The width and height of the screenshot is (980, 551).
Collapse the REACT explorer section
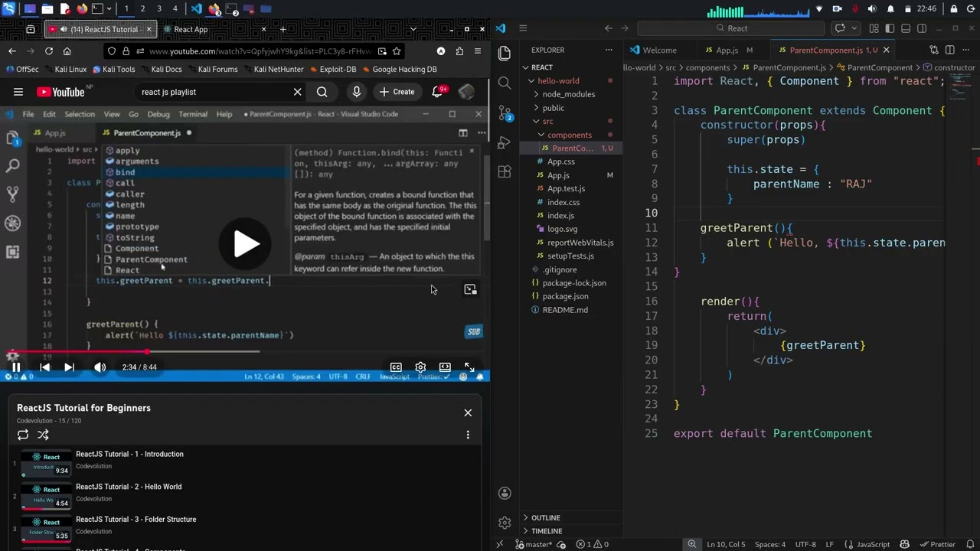point(542,67)
